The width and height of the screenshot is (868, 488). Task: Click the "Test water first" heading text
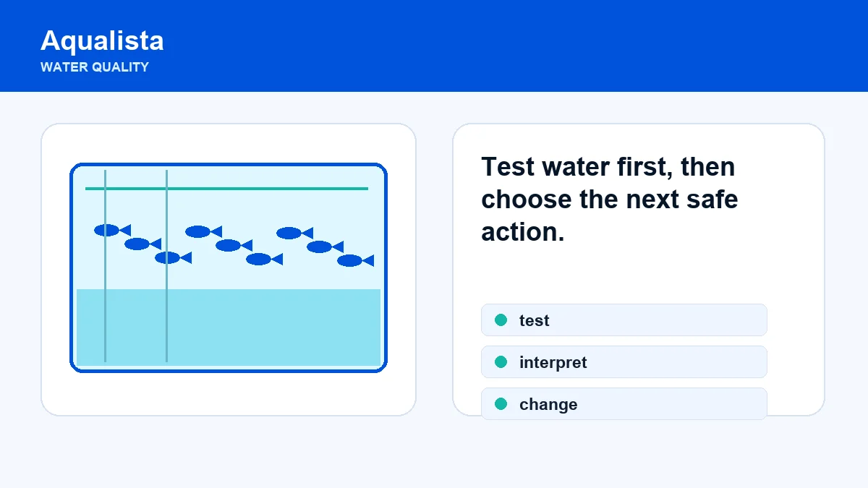608,199
